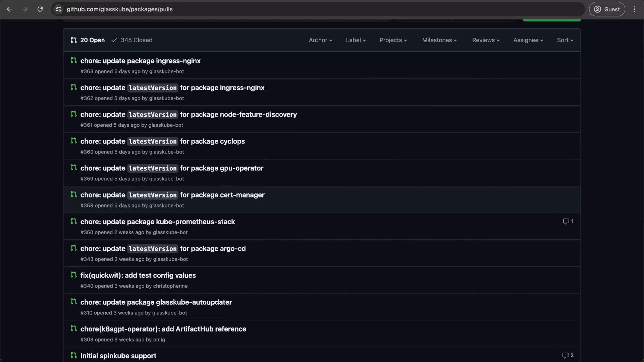Open PR 'update package kube-prometheus-stack'
The height and width of the screenshot is (362, 644).
[158, 222]
